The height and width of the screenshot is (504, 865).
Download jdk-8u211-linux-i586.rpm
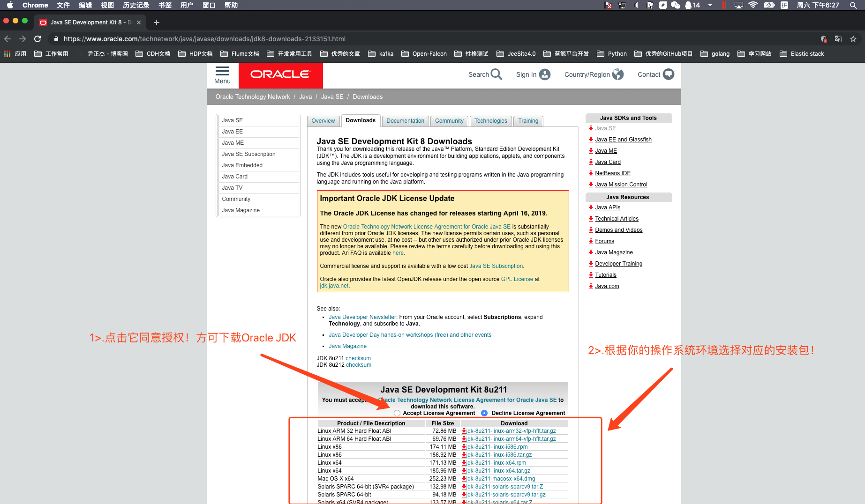497,447
